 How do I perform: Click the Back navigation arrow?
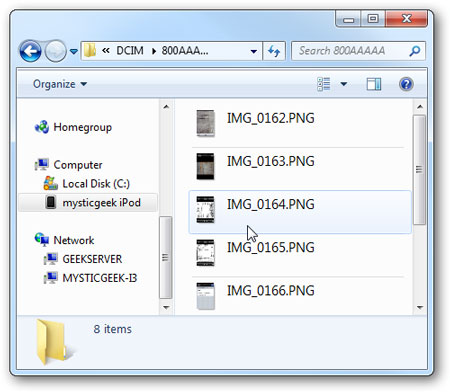pos(30,51)
